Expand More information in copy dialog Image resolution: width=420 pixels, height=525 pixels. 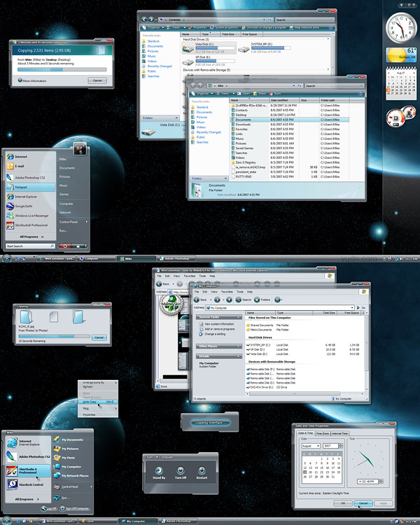click(x=32, y=80)
